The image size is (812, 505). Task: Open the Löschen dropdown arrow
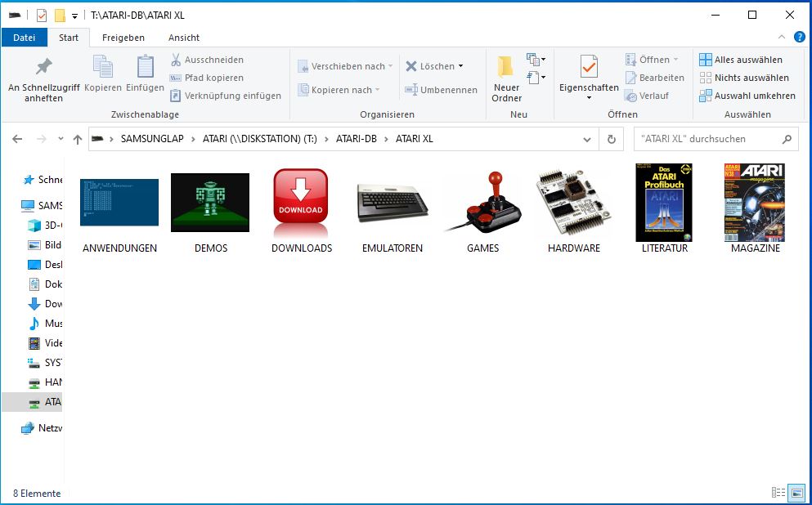click(460, 66)
